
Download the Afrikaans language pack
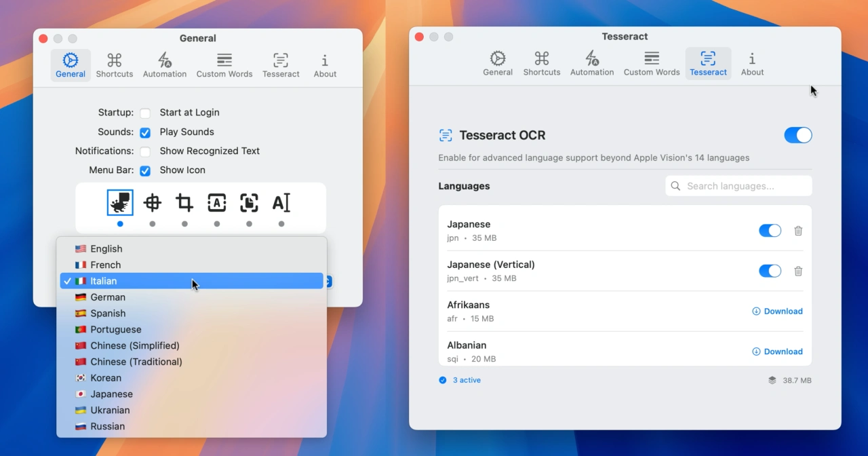(x=777, y=311)
